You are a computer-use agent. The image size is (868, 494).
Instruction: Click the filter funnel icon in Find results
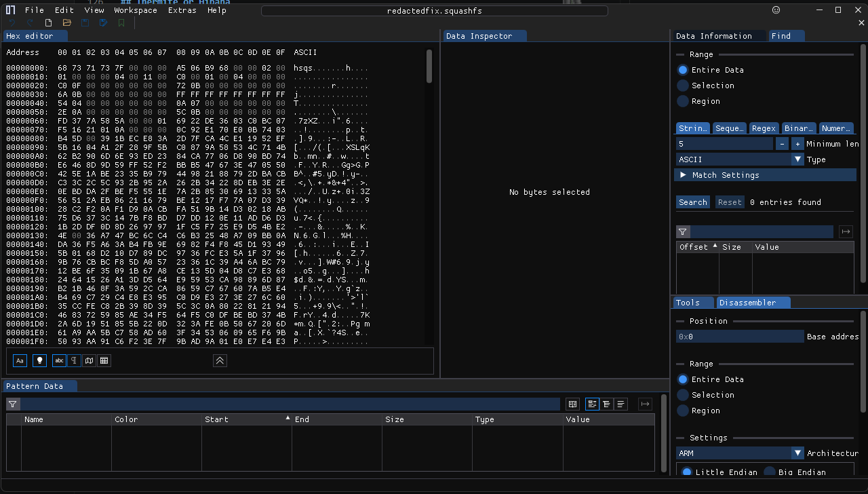coord(684,232)
